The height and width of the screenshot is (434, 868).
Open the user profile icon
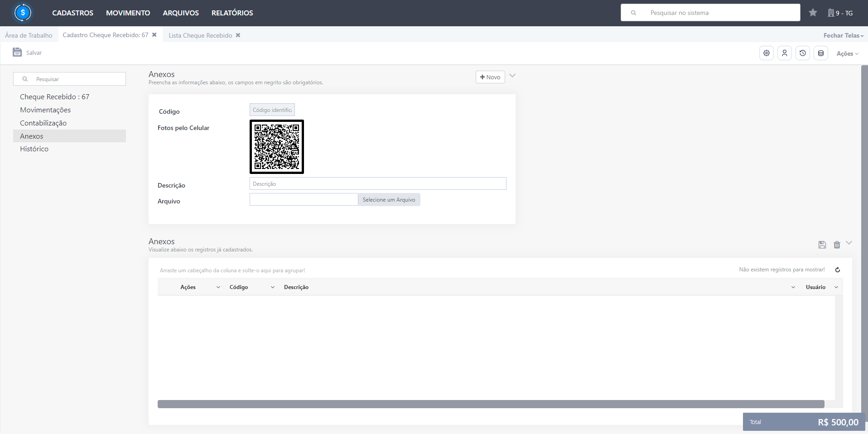tap(785, 53)
